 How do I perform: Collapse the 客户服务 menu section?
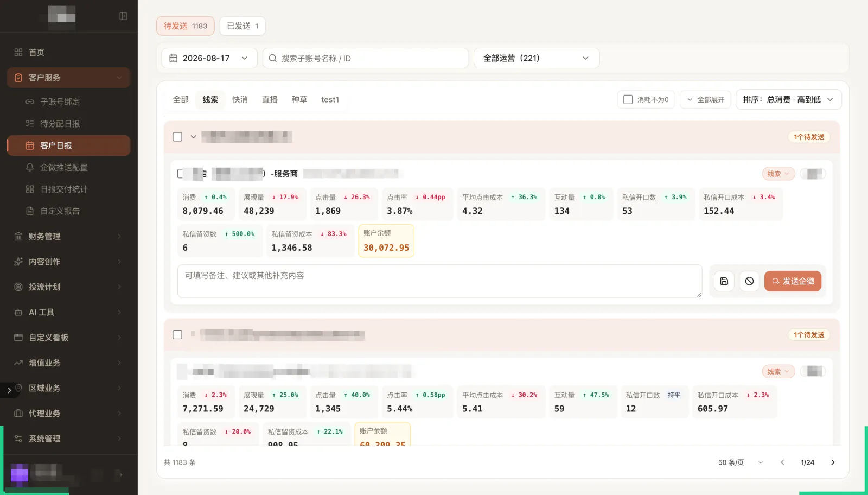click(68, 78)
